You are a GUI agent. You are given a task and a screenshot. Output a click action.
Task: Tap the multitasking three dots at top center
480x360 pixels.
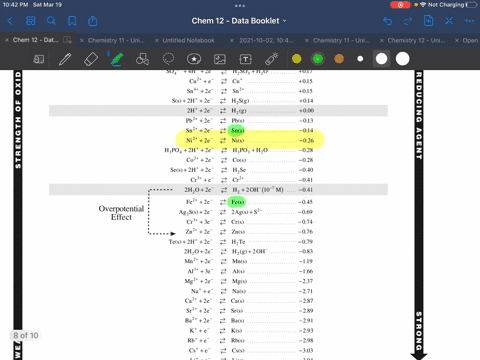240,6
